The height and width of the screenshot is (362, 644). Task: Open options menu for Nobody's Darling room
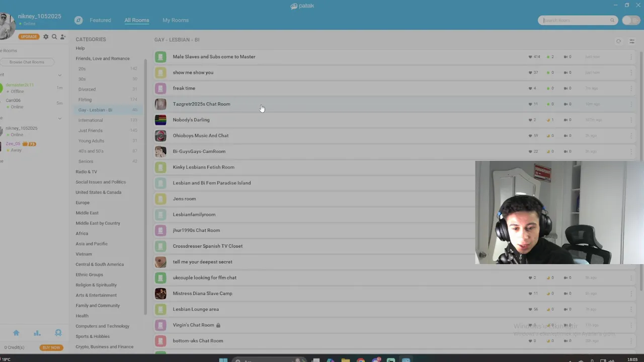click(631, 120)
